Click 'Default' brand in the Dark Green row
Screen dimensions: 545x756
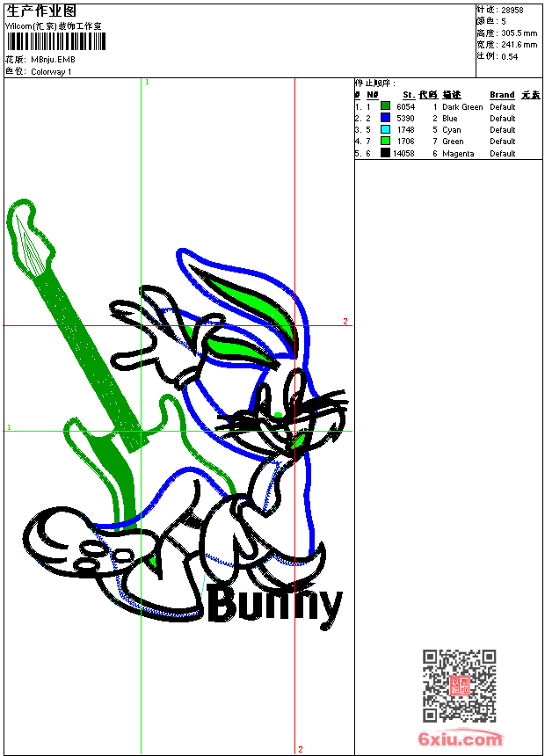click(503, 107)
